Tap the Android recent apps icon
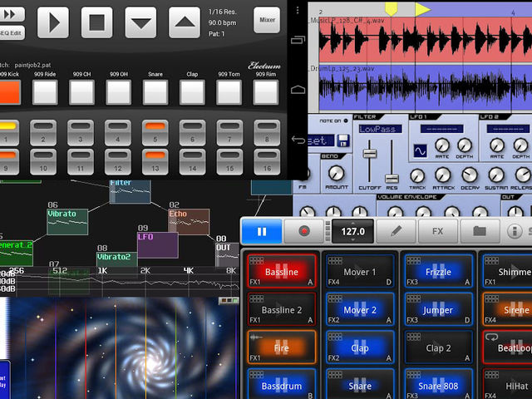532x399 pixels. click(x=298, y=40)
